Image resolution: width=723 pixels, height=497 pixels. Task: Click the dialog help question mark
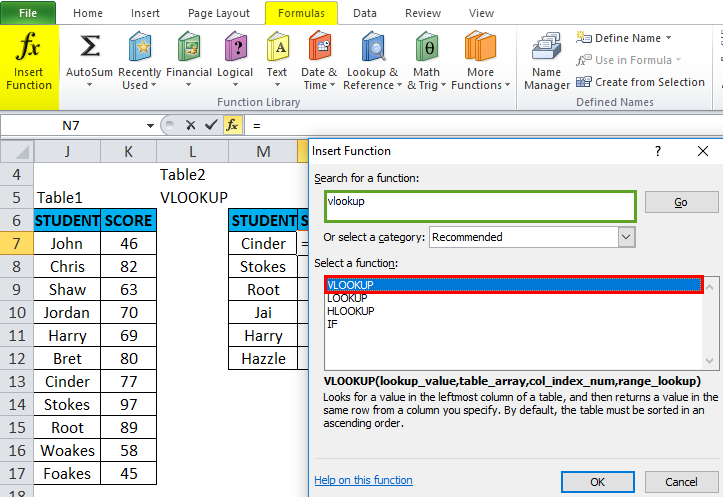click(658, 151)
